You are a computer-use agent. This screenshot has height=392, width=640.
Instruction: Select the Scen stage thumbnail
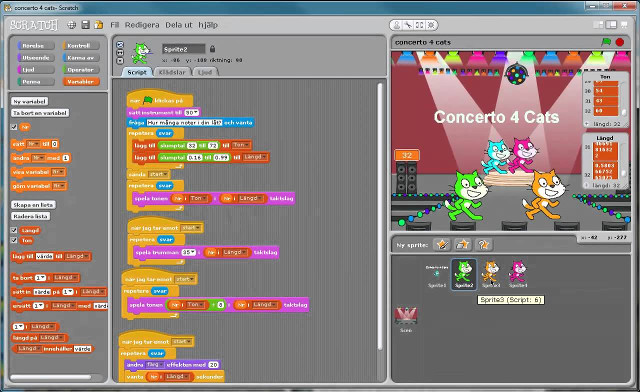406,320
